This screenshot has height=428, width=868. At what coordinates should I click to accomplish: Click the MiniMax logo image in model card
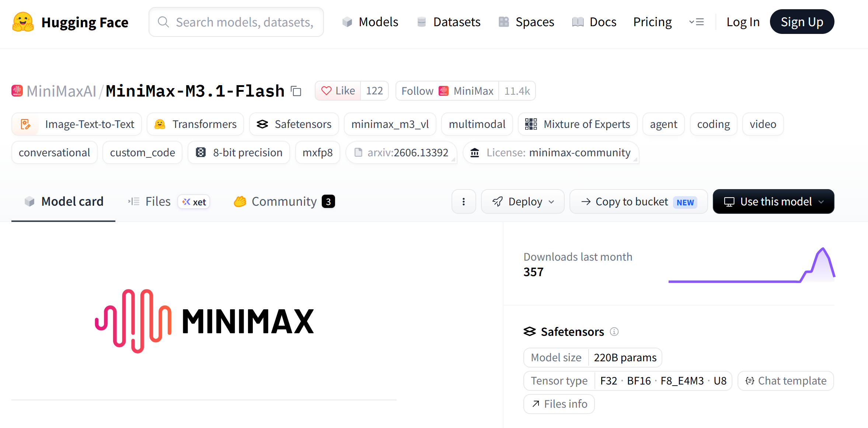(x=204, y=321)
